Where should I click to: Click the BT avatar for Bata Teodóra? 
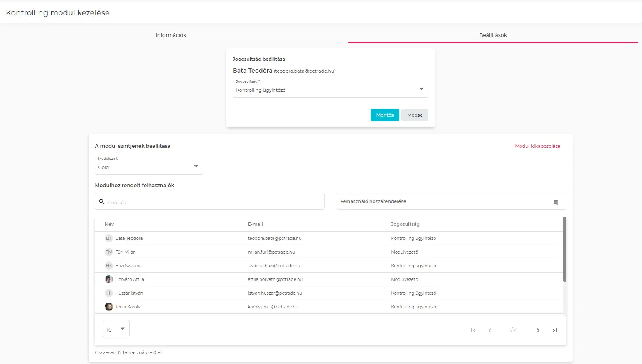[x=109, y=238]
